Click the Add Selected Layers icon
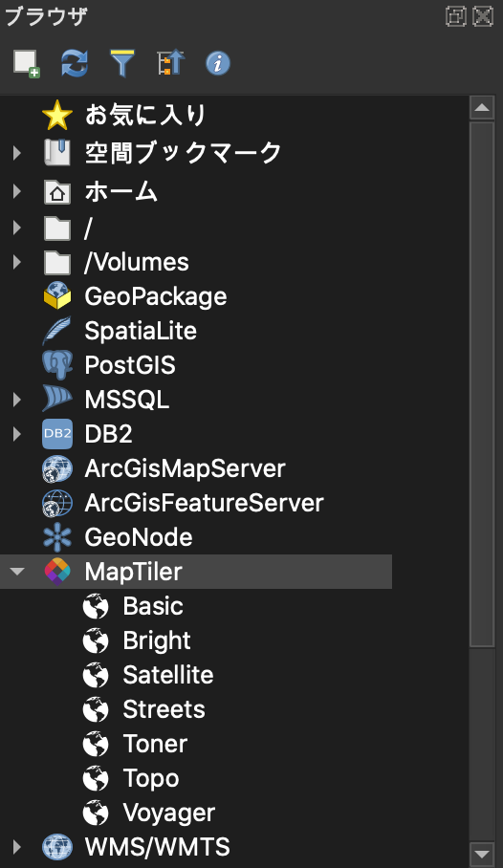Image resolution: width=503 pixels, height=868 pixels. click(27, 63)
